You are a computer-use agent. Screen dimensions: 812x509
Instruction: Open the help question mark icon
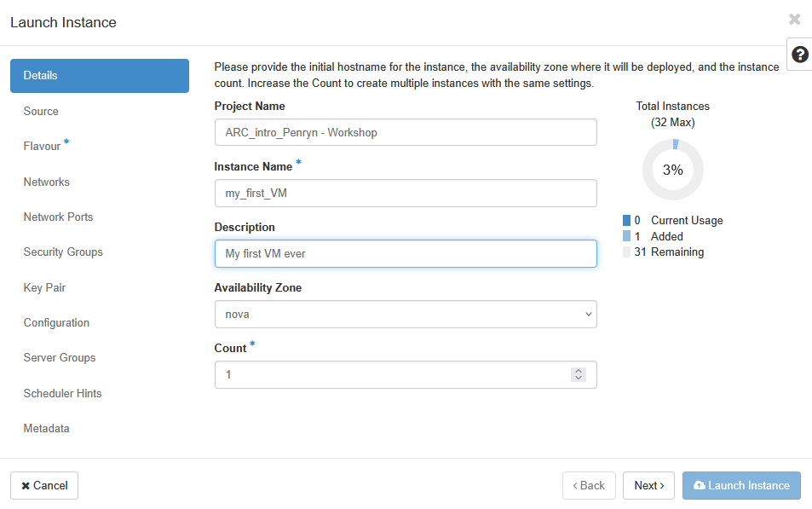[x=799, y=55]
